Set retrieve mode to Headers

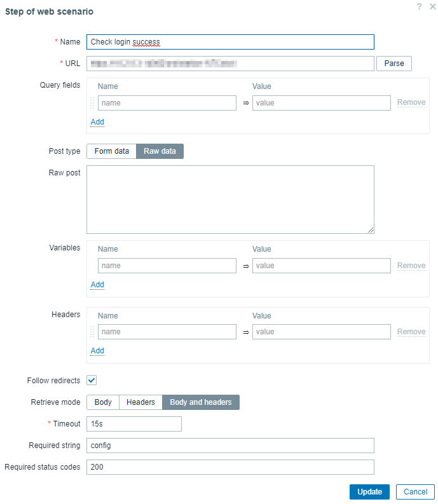(140, 402)
